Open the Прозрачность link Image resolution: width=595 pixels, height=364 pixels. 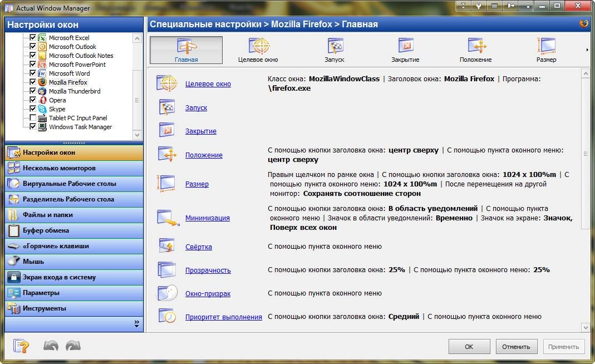pyautogui.click(x=208, y=270)
